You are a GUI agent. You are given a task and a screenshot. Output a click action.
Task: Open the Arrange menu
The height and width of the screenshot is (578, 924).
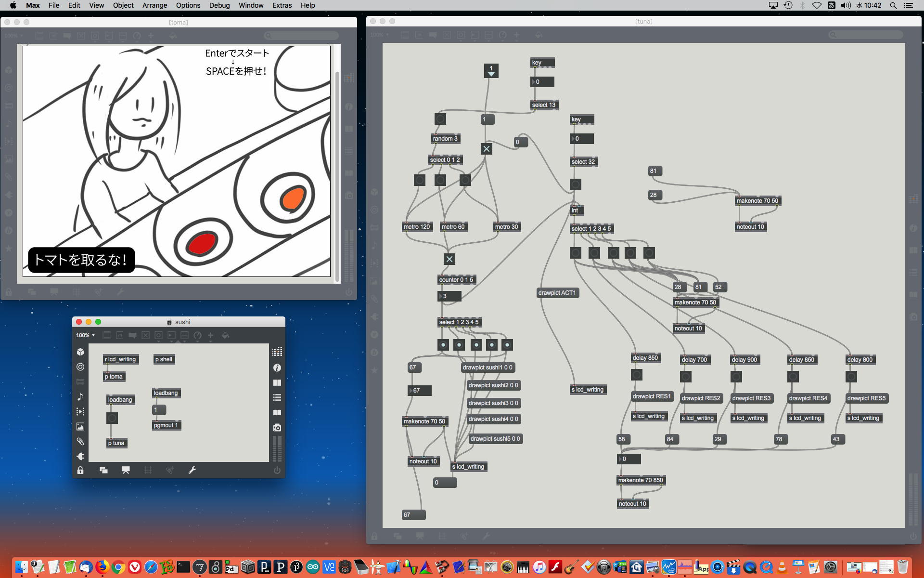154,5
